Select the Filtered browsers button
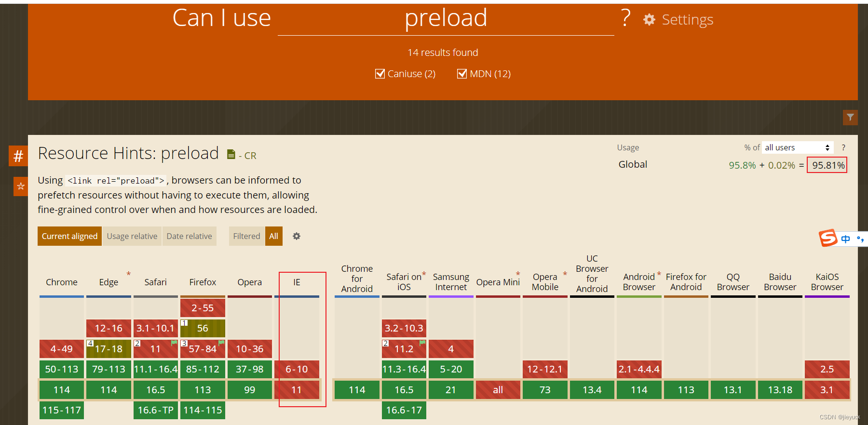Image resolution: width=868 pixels, height=425 pixels. click(246, 236)
